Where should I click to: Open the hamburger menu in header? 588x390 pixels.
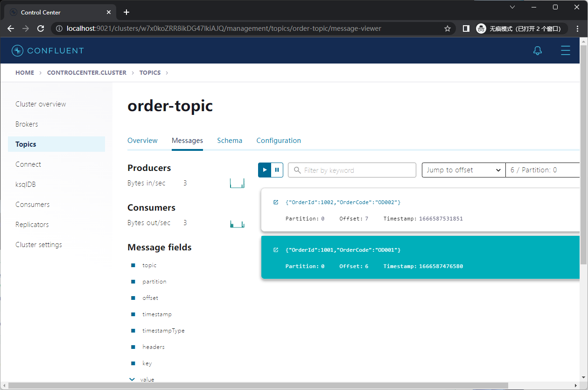pos(566,51)
